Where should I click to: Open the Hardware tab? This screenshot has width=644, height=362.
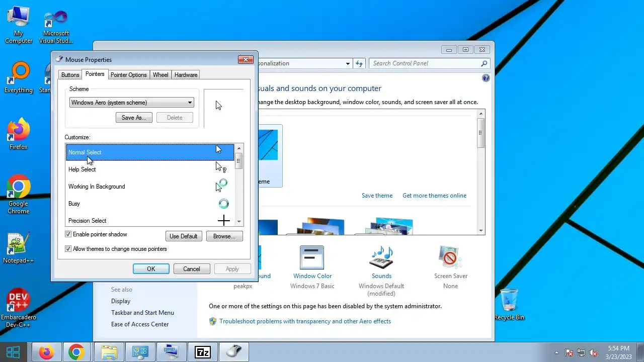186,75
